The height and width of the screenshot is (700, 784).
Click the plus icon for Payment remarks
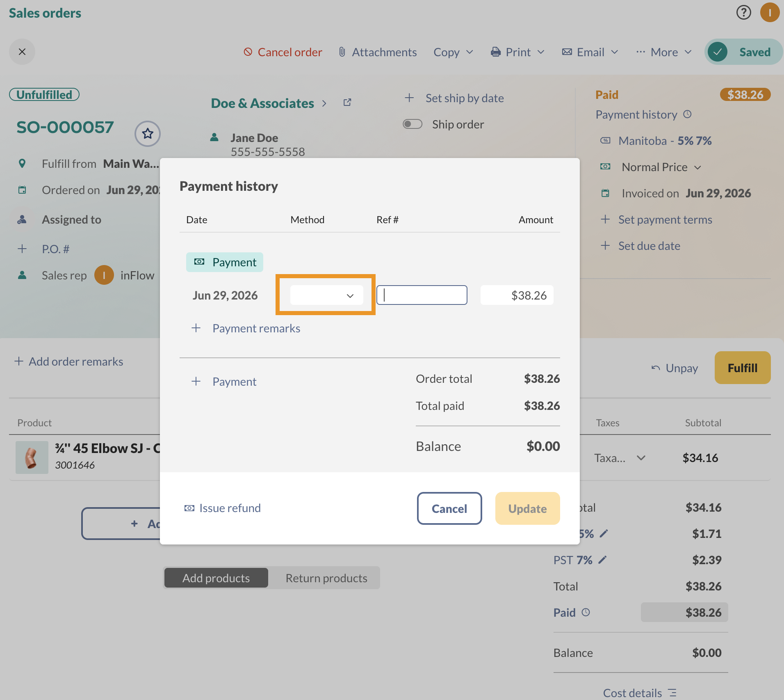tap(196, 328)
